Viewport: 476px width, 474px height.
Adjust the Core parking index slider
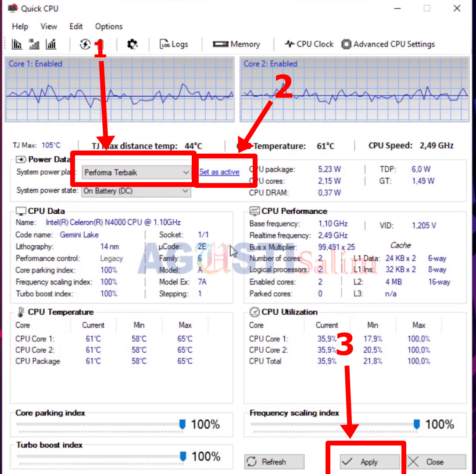pos(182,424)
